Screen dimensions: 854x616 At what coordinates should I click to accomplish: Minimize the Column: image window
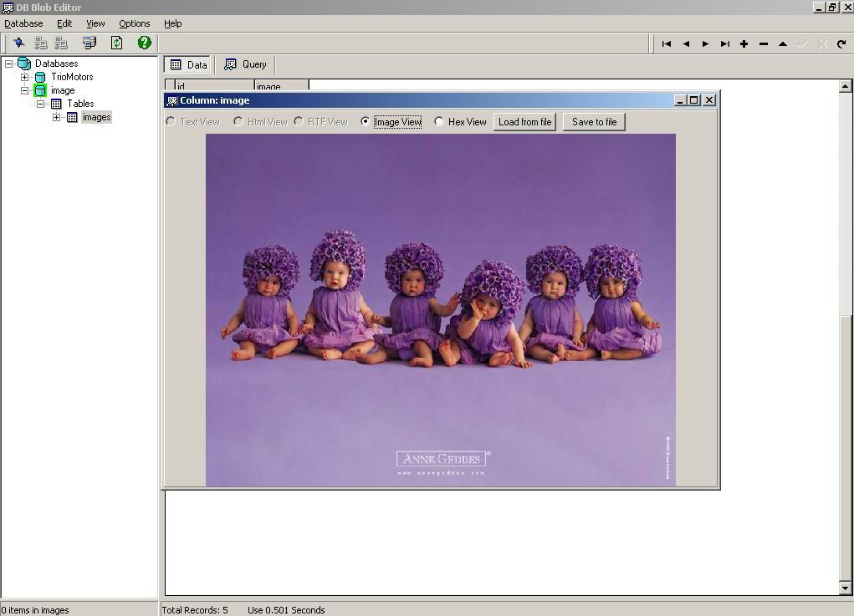click(x=680, y=100)
